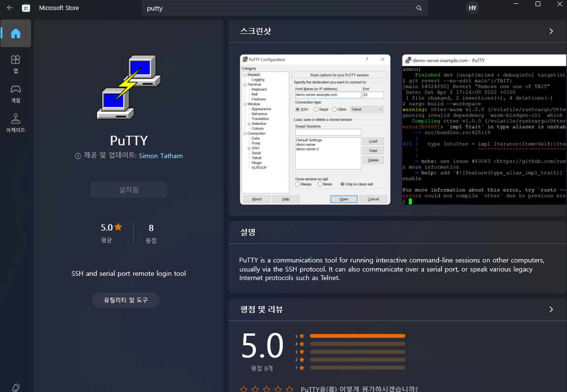Click the 평점 8개 label
Screen dimensions: 567x392
click(262, 368)
